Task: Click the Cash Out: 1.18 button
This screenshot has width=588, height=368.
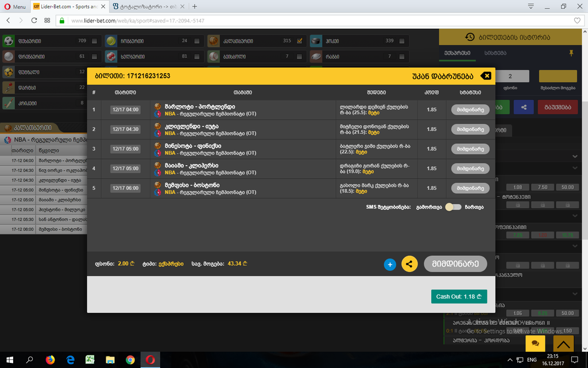Action: pos(459,296)
